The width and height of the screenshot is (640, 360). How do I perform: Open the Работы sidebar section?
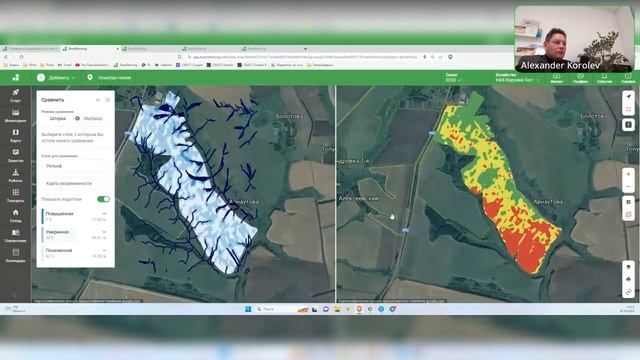(x=16, y=176)
